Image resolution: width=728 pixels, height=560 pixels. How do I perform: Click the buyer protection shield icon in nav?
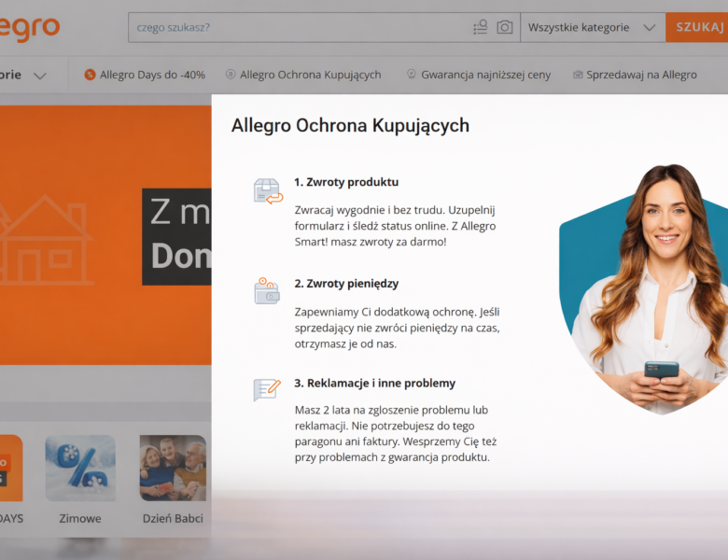click(231, 75)
